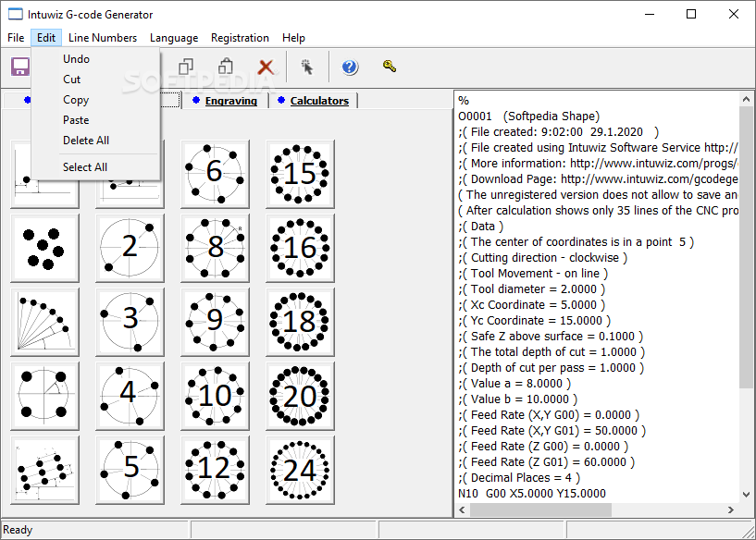
Task: Select the rotated grid holes pattern
Action: click(44, 470)
